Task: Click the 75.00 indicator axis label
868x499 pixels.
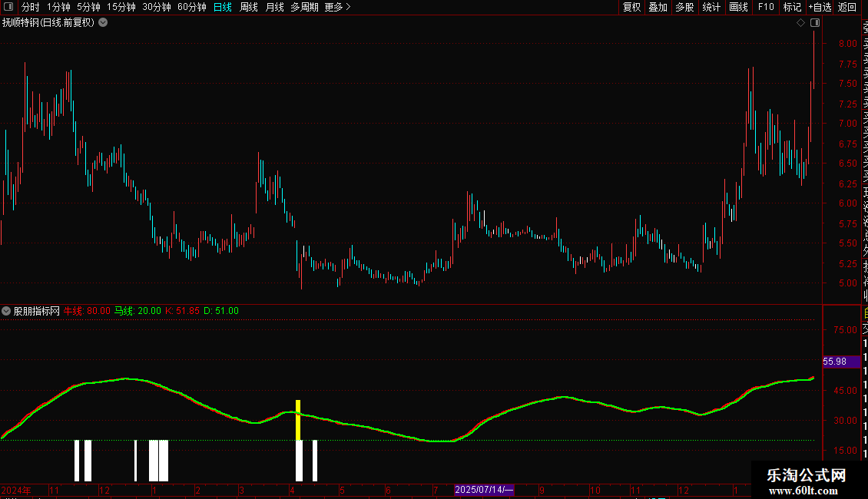Action: pos(845,329)
